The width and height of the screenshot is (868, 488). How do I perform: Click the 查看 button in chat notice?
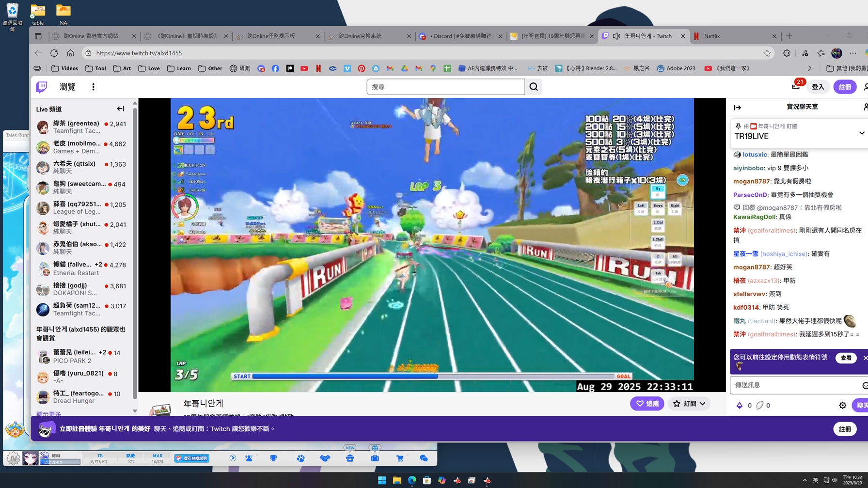pos(846,358)
